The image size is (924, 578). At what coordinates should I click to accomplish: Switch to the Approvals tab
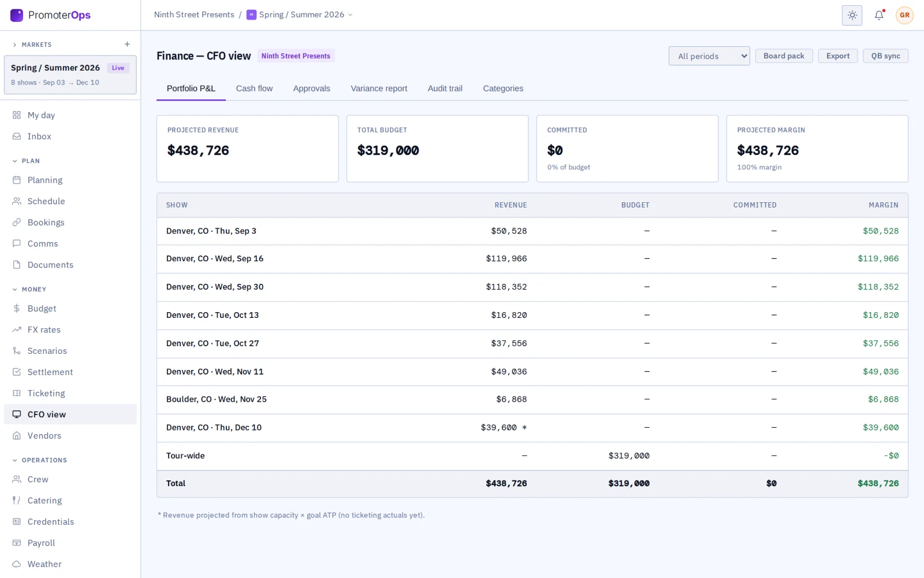click(312, 88)
